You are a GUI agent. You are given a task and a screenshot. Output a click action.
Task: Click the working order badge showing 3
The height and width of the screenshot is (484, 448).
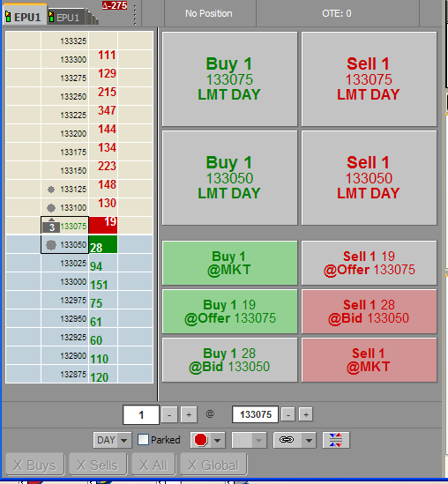52,227
